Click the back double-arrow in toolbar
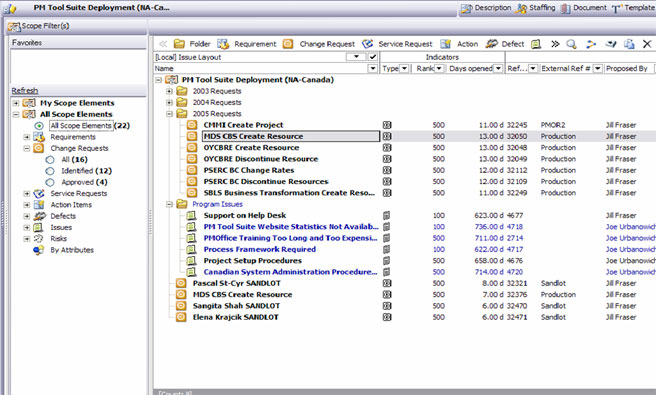The width and height of the screenshot is (656, 395). 163,44
